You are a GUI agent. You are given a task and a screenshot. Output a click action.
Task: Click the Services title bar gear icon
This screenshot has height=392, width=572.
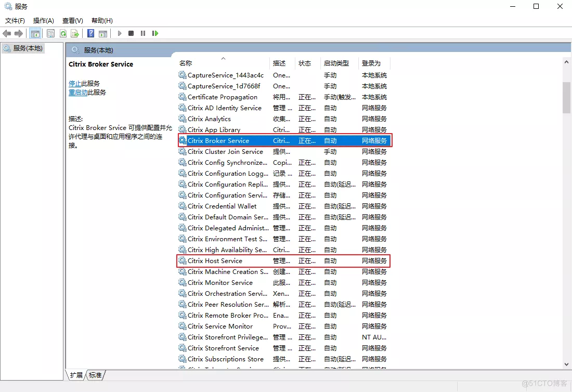point(8,6)
